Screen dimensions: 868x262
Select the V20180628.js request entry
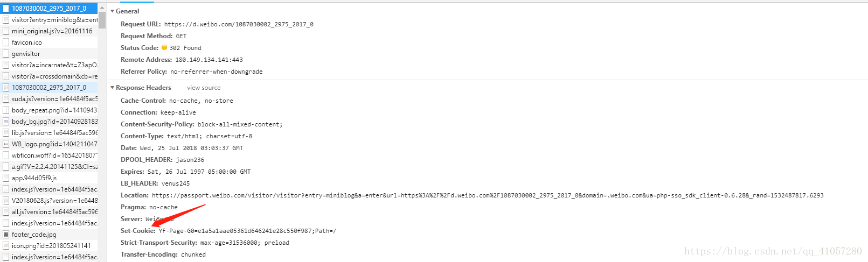[x=49, y=200]
